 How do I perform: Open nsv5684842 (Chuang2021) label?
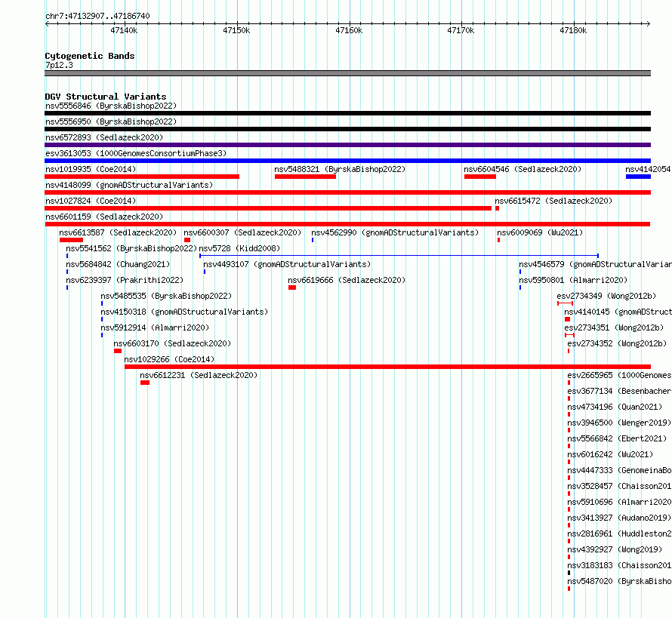(x=118, y=264)
